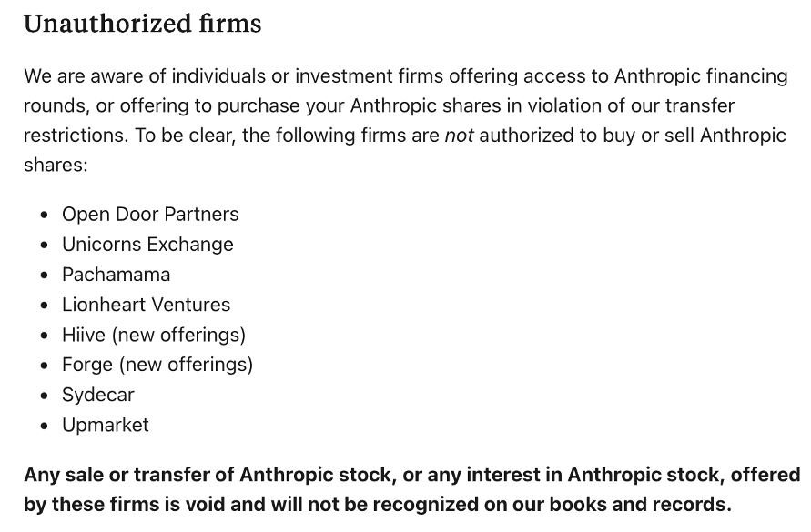Click the Pachamama list item
The width and height of the screenshot is (811, 532).
[116, 275]
